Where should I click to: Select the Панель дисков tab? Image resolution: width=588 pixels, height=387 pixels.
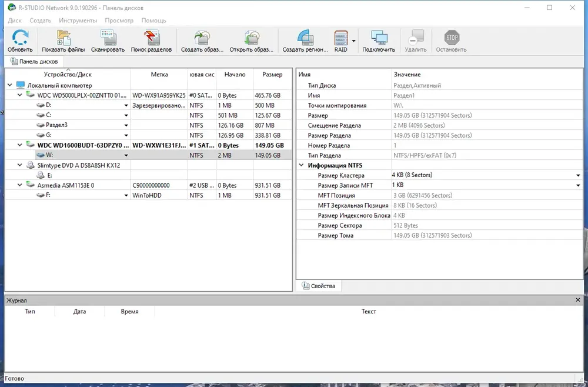tap(34, 61)
